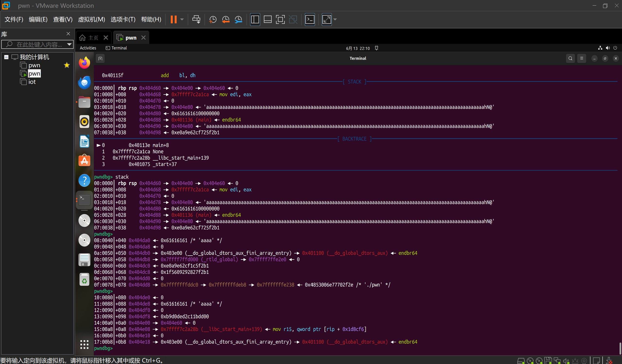Open the Terminal hamburger menu
This screenshot has height=364, width=622.
point(582,59)
